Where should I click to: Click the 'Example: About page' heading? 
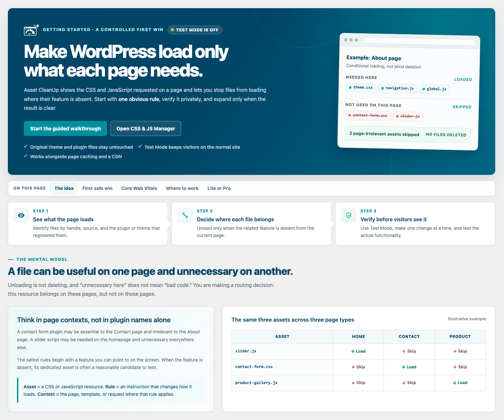374,58
